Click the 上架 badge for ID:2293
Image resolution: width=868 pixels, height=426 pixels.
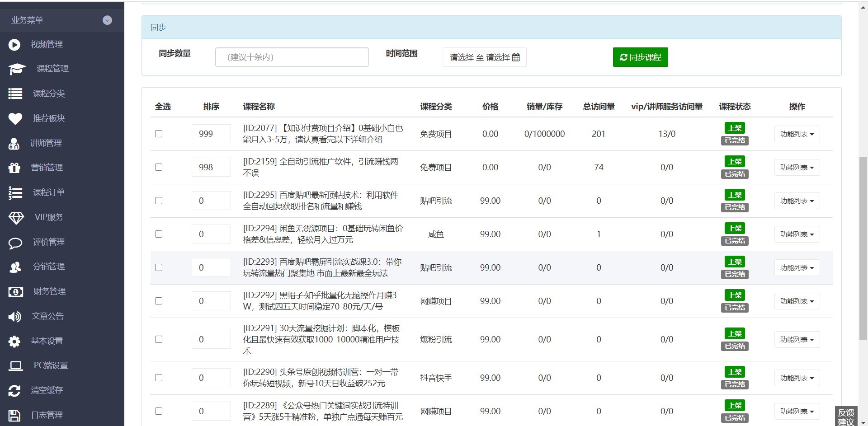click(735, 262)
